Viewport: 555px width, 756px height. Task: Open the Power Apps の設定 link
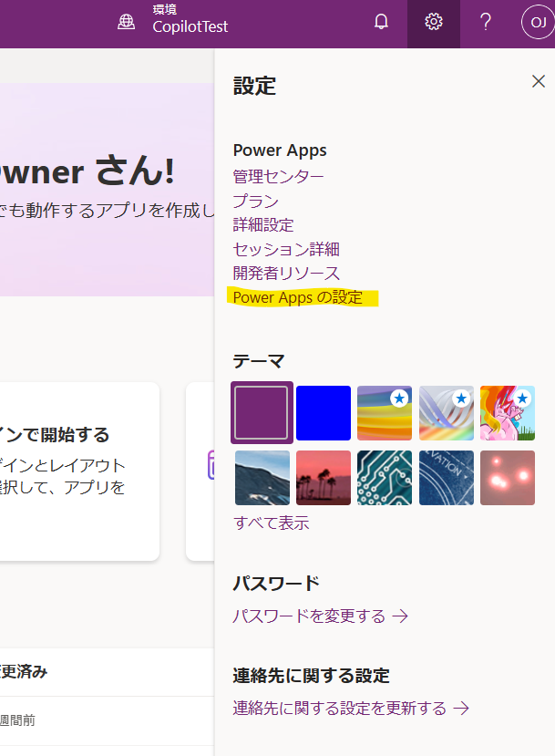click(x=298, y=297)
